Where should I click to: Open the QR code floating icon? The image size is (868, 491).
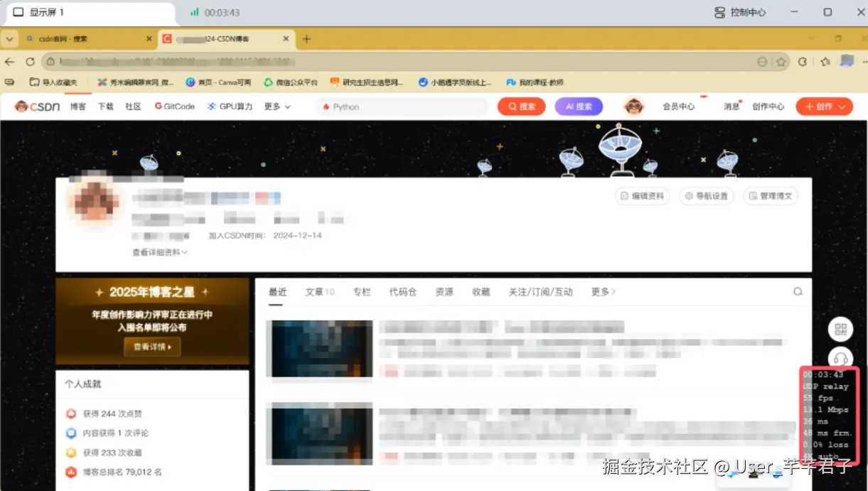[x=841, y=328]
